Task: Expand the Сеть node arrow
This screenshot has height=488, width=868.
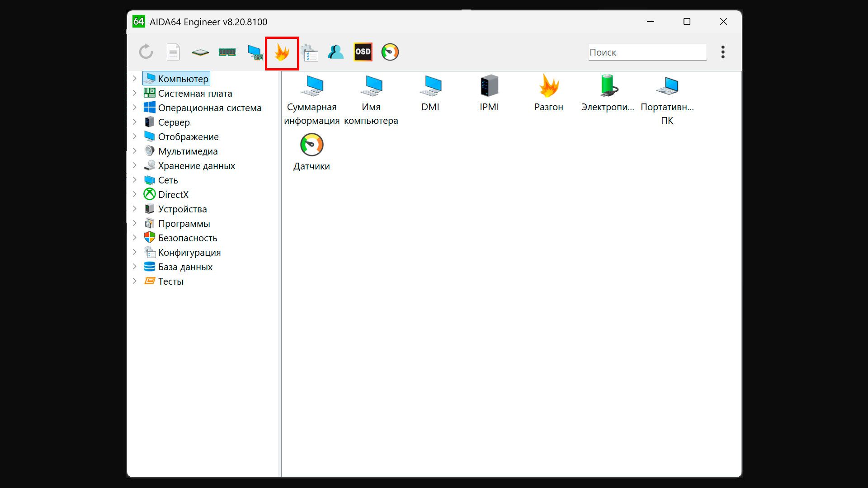Action: tap(135, 180)
